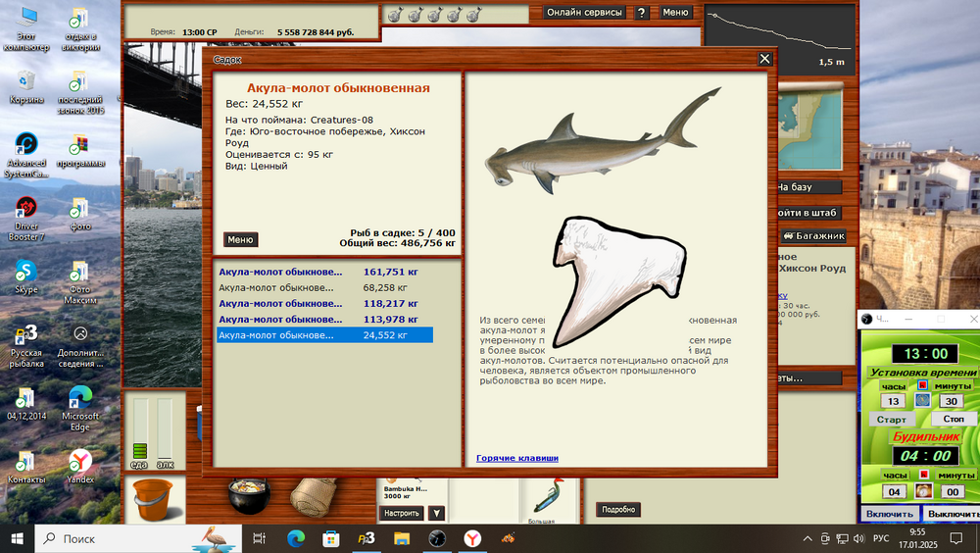Click the blue clock icon in timer
The image size is (980, 553).
(921, 401)
